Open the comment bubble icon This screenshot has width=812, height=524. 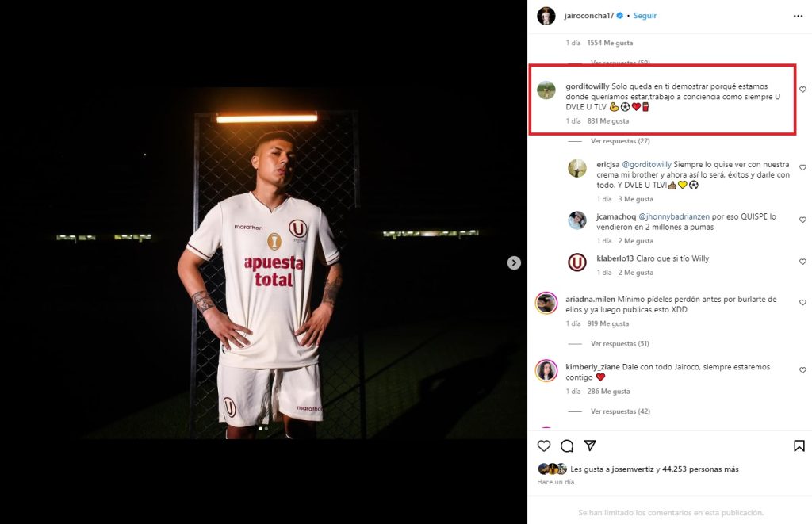click(567, 446)
